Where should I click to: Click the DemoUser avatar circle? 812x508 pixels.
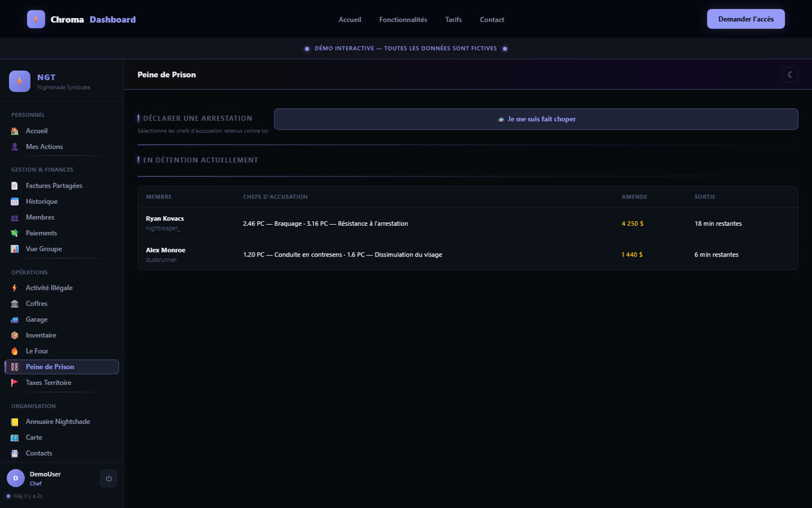tap(16, 478)
